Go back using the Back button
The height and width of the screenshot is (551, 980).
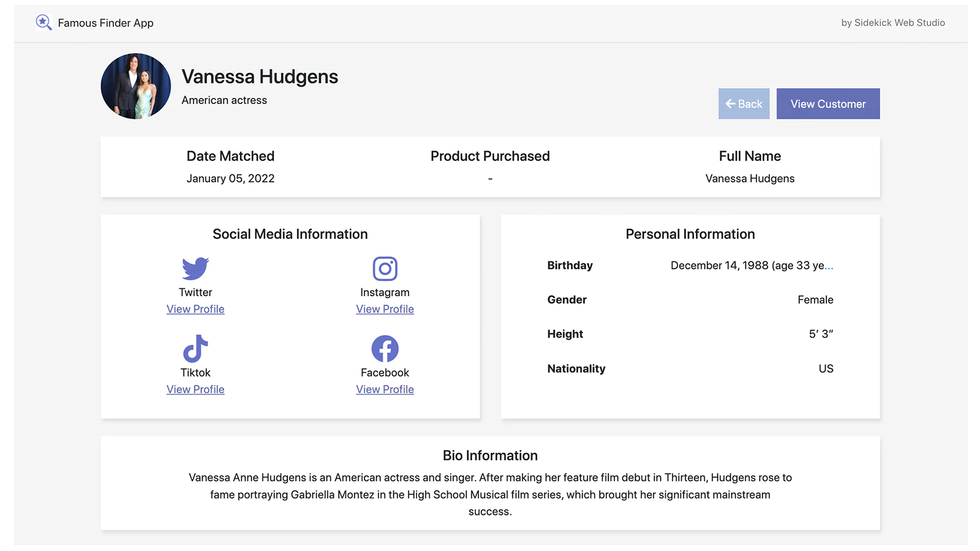pyautogui.click(x=744, y=103)
